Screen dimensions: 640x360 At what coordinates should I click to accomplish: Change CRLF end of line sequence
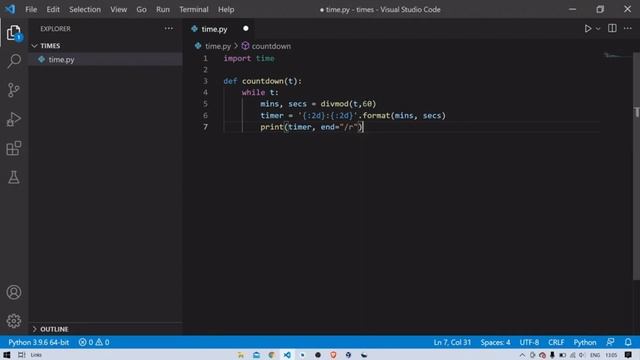click(556, 342)
